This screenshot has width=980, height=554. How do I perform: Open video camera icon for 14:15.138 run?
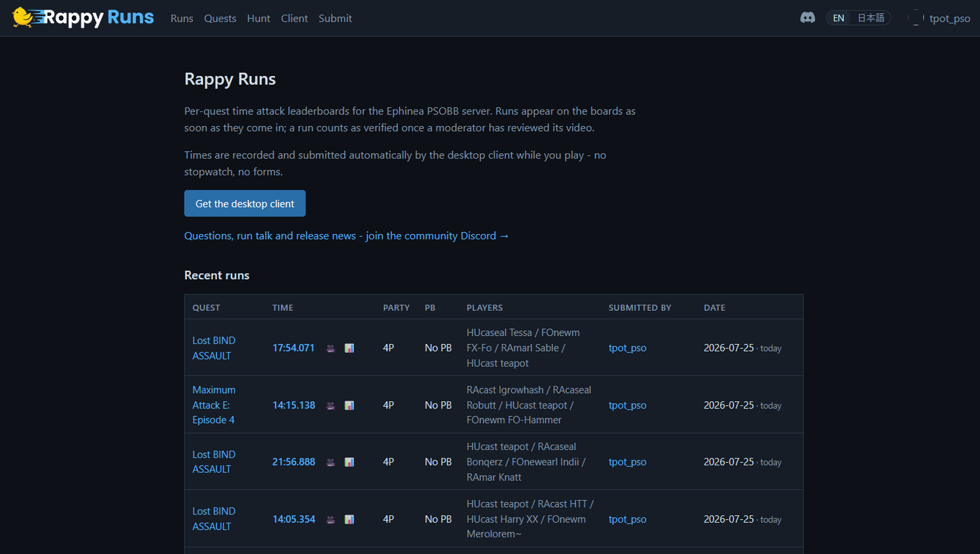pyautogui.click(x=331, y=405)
